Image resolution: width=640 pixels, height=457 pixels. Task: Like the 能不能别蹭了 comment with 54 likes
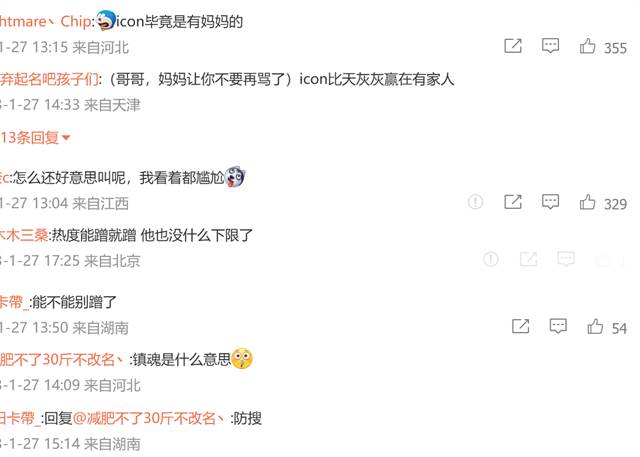tap(595, 326)
